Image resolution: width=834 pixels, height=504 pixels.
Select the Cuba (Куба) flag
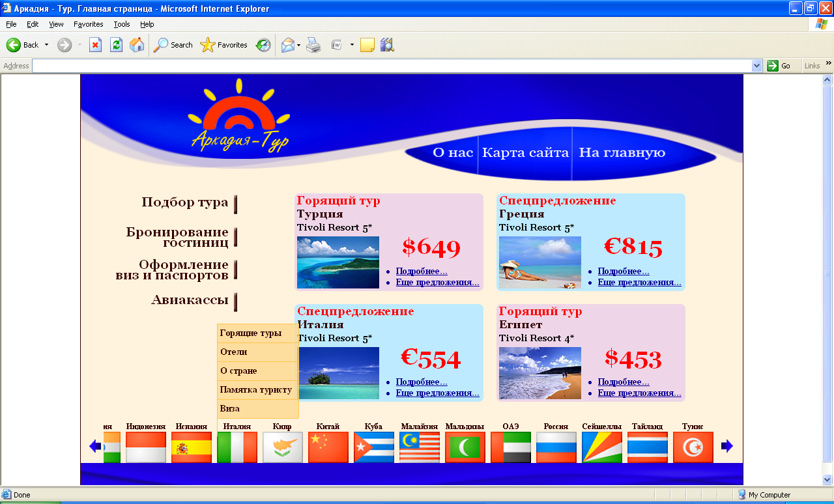click(374, 447)
